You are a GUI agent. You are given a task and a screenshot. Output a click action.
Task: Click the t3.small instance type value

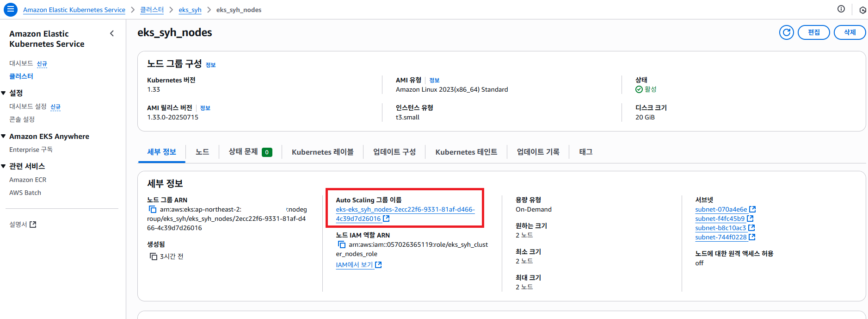[407, 117]
